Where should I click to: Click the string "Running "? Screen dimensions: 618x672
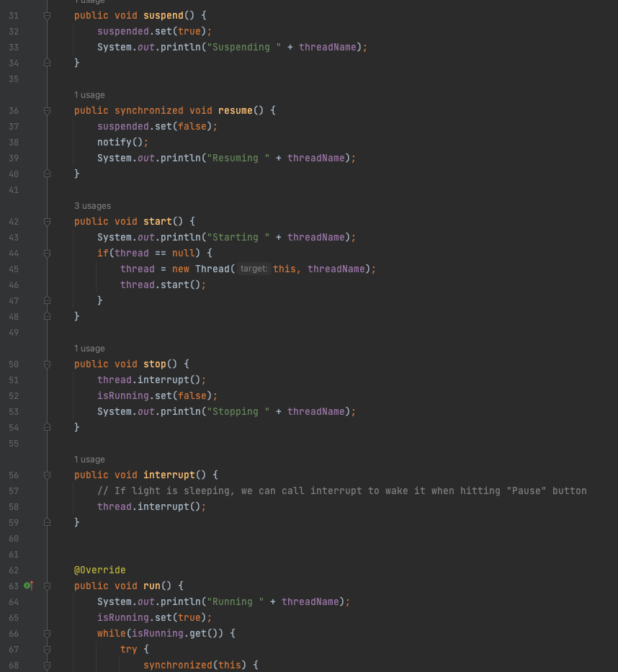(236, 602)
